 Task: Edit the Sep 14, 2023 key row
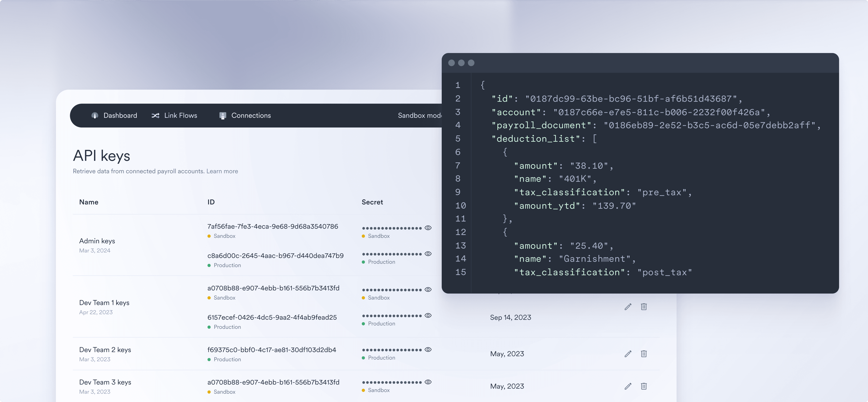click(628, 307)
